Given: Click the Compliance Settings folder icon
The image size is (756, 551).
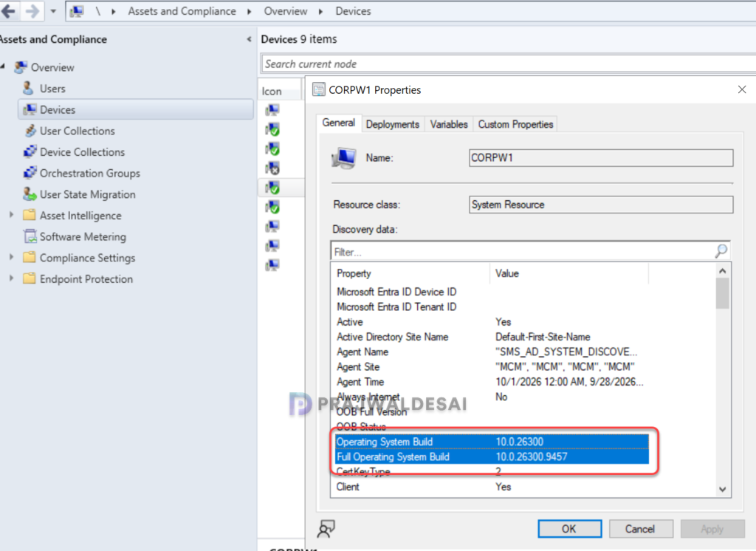Looking at the screenshot, I should (30, 257).
